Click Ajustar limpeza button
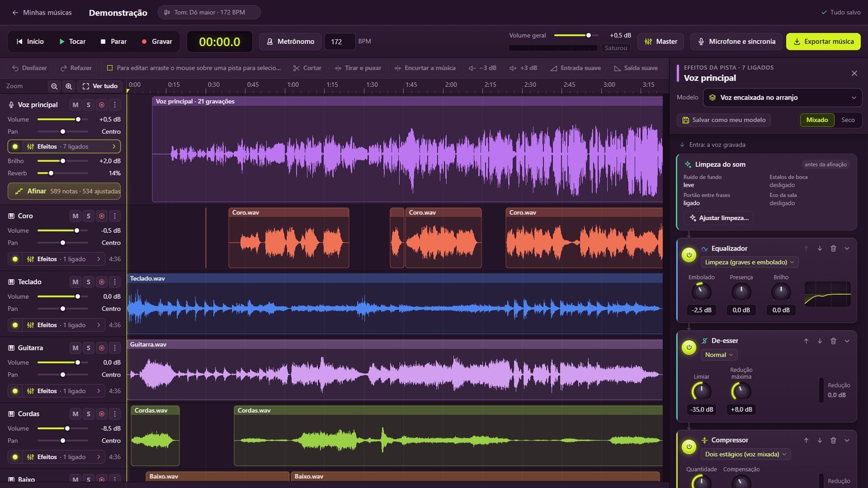Screen dimensions: 868x488 [719, 218]
